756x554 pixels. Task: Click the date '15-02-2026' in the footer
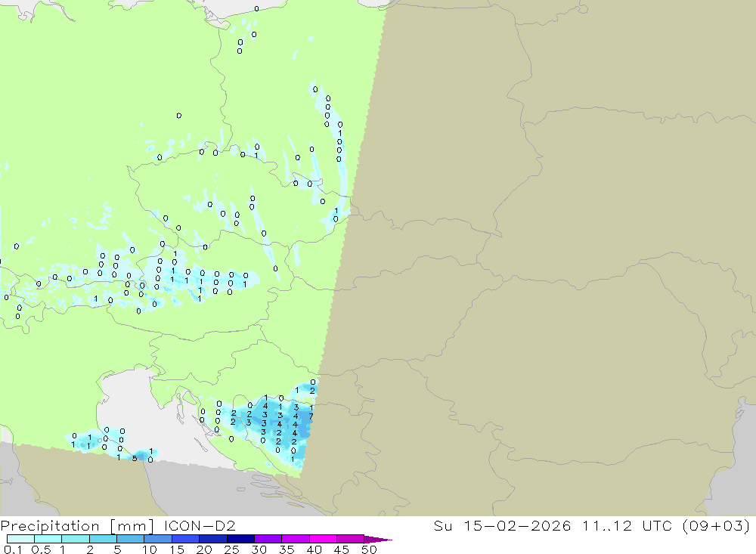click(x=517, y=525)
